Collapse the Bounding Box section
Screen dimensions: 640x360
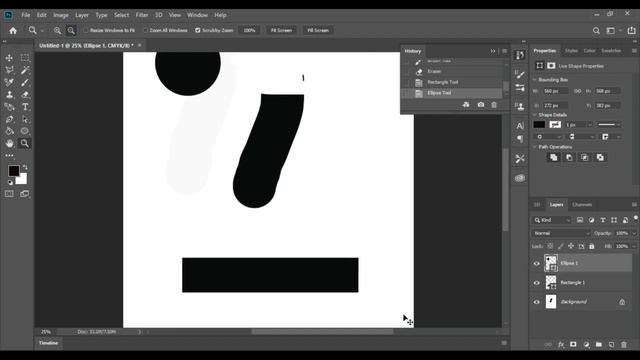534,80
